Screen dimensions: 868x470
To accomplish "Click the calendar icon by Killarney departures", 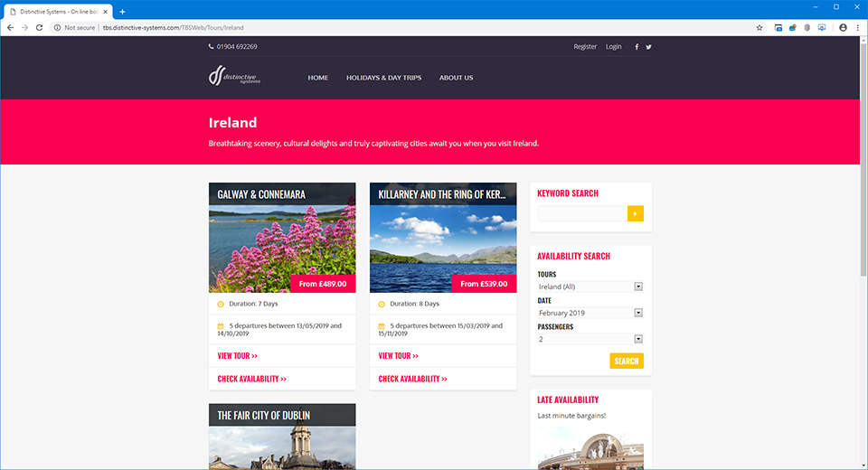I will pyautogui.click(x=382, y=326).
